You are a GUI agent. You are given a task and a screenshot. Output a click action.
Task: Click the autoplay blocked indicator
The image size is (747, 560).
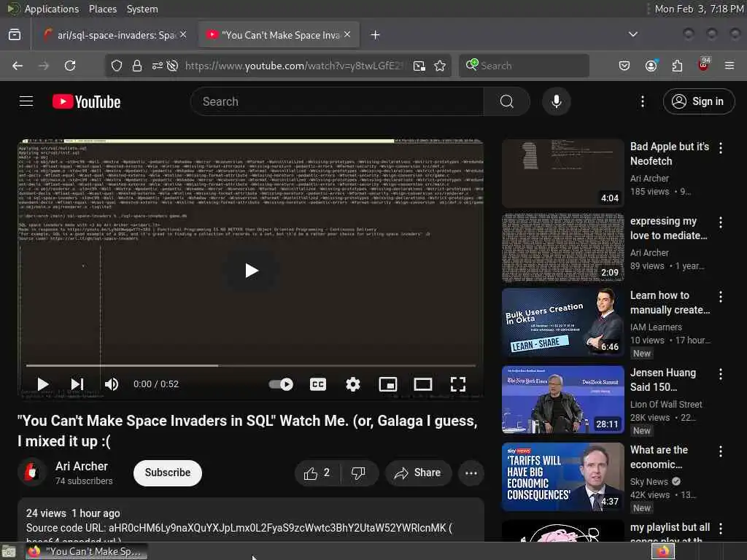(172, 66)
